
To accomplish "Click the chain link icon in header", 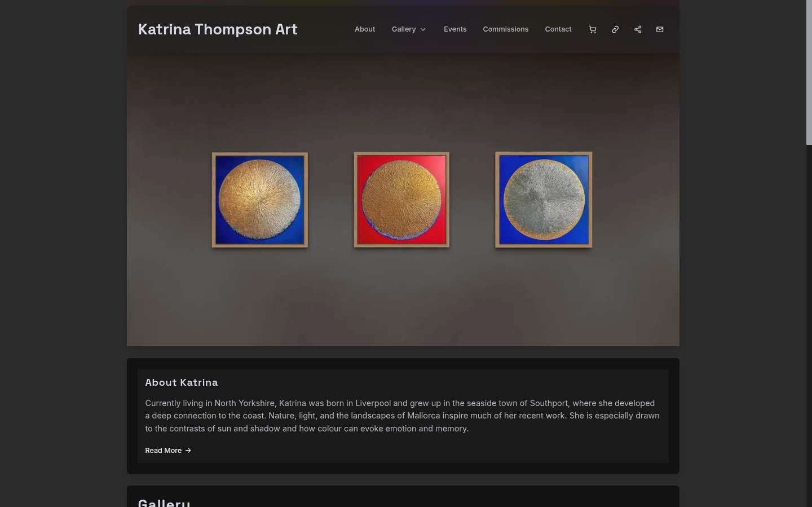I will (615, 29).
